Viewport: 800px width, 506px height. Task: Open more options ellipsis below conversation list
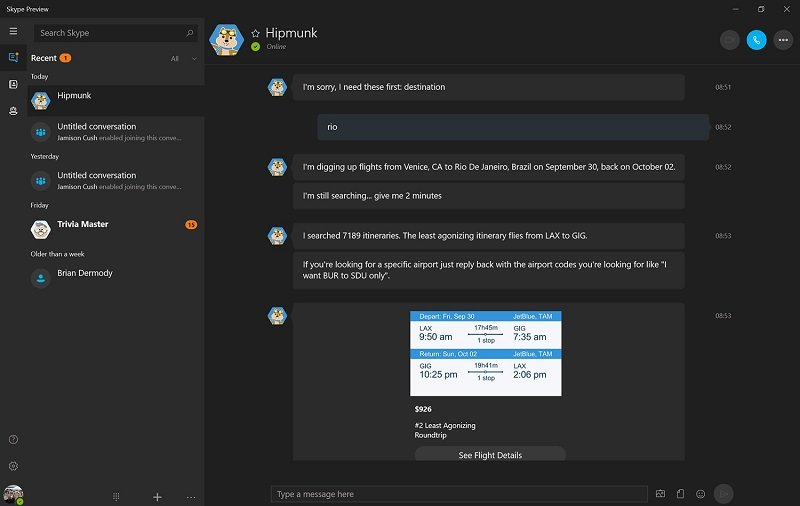click(191, 497)
